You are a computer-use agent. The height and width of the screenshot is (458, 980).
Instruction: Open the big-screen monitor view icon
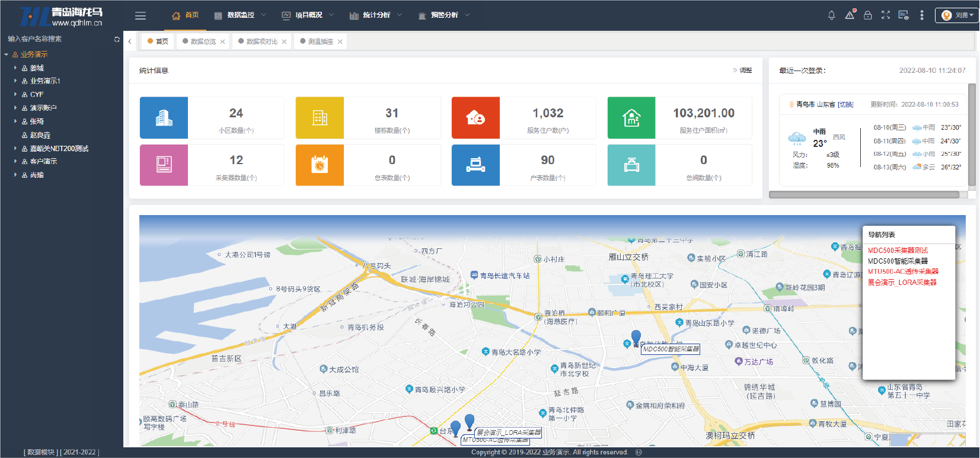pos(903,15)
